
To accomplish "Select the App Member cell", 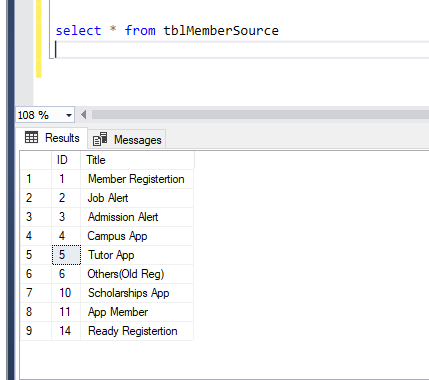I will 137,312.
